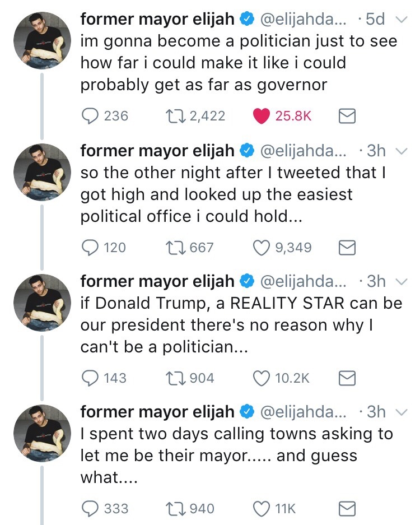Reply to the governor tweet
This screenshot has height=525, width=420.
click(x=91, y=116)
